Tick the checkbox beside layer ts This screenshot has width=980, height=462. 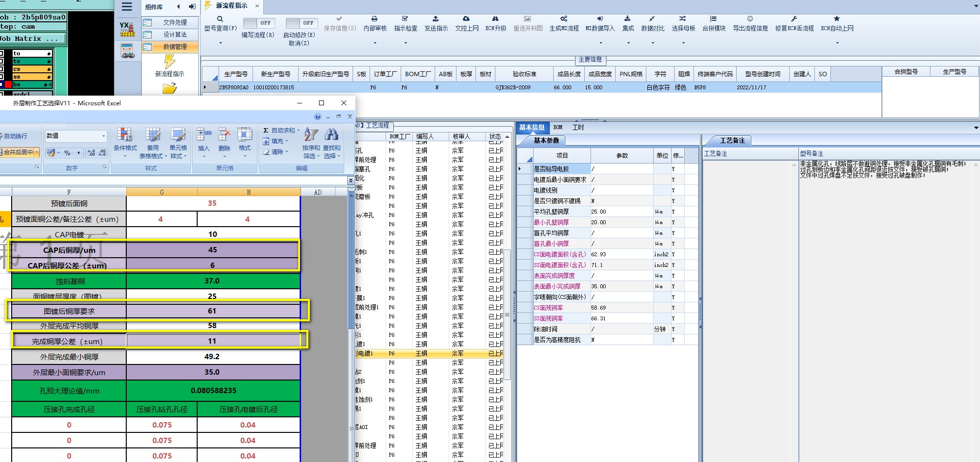2,61
